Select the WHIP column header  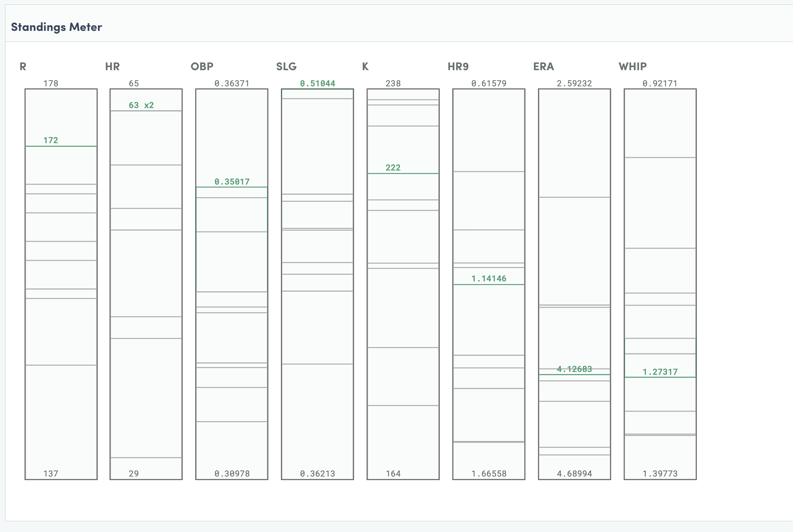633,66
